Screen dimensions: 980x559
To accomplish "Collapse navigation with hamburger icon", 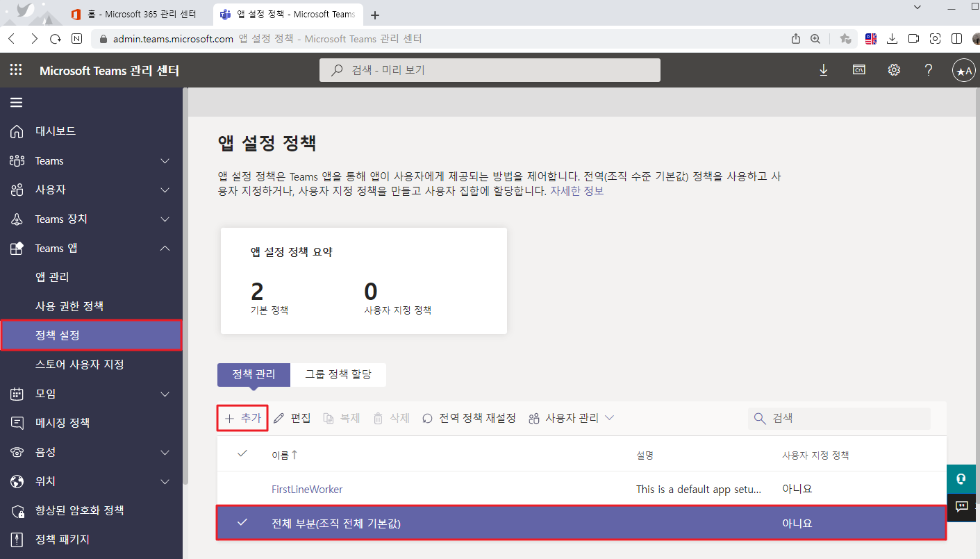I will click(16, 103).
